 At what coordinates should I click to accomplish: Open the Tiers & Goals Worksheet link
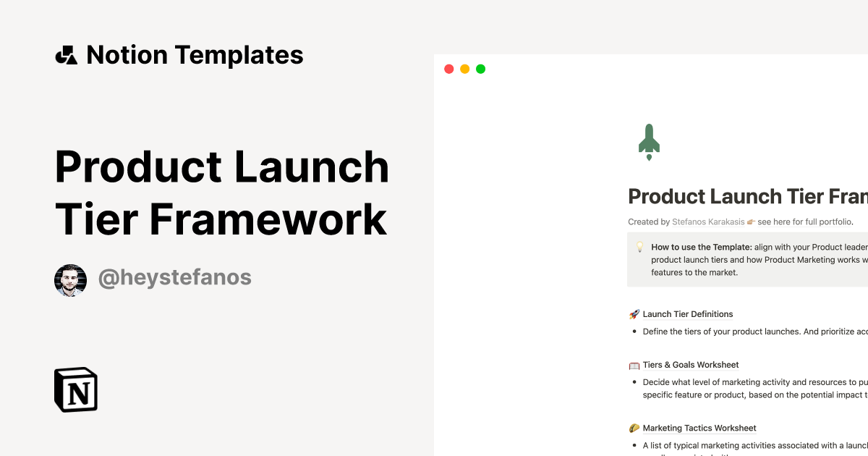(690, 364)
